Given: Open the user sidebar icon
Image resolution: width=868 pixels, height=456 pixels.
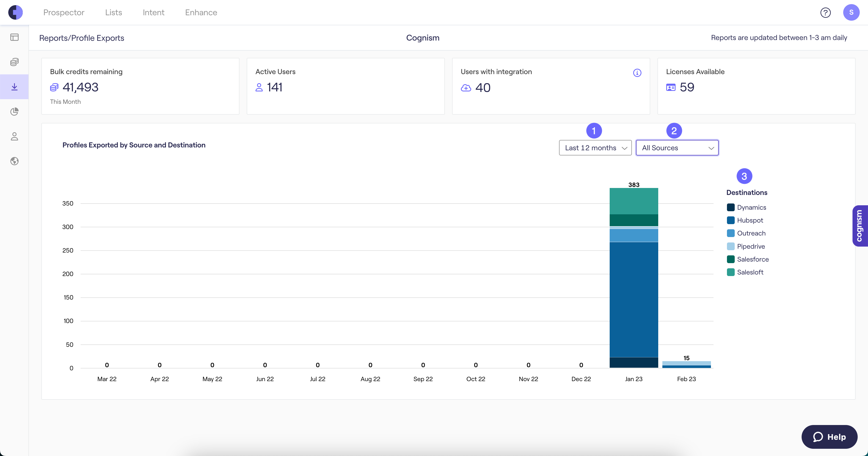Looking at the screenshot, I should pyautogui.click(x=14, y=136).
